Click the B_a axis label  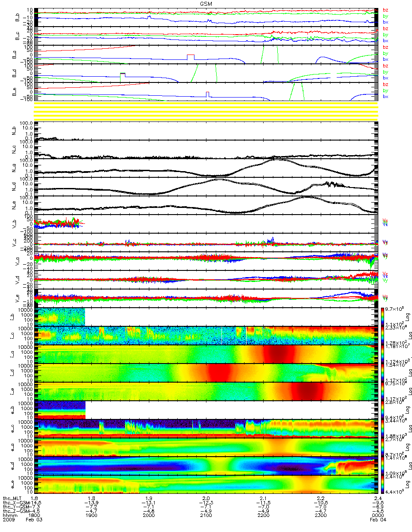point(15,54)
